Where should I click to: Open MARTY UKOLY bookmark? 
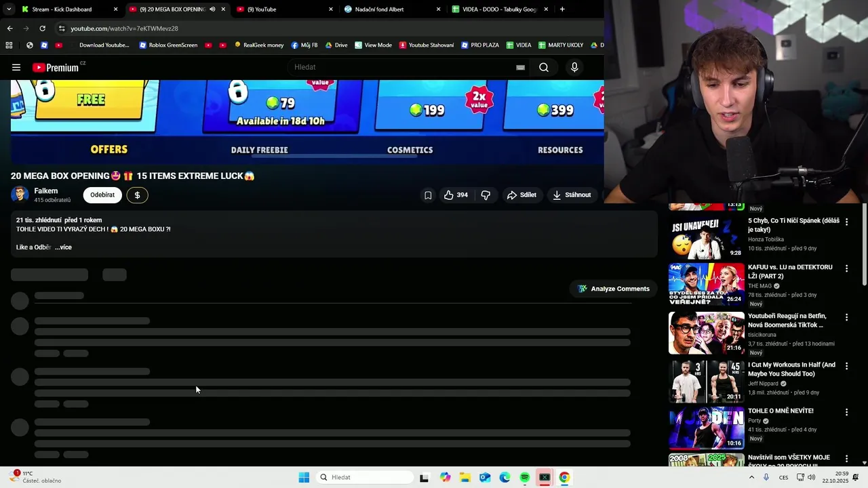pos(561,45)
